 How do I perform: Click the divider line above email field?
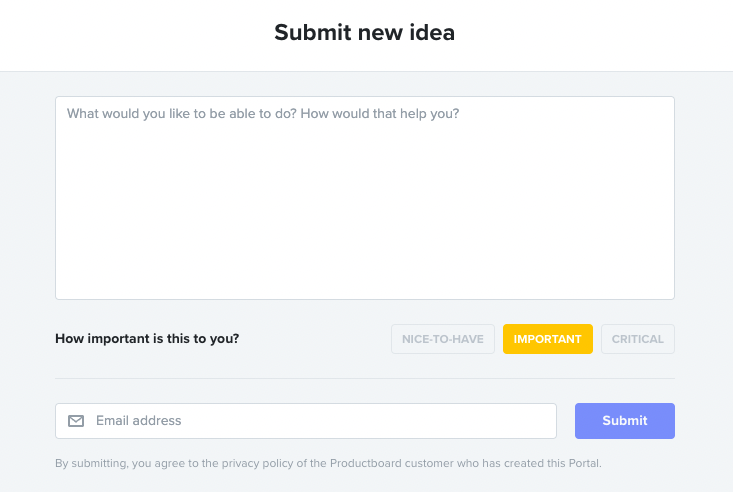pyautogui.click(x=365, y=378)
